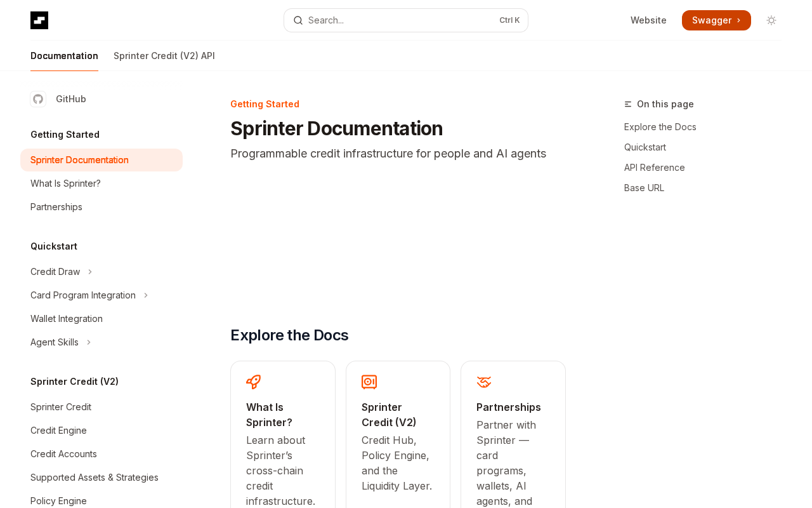This screenshot has height=508, width=812.
Task: Expand the Credit Draw sidebar section
Action: click(90, 272)
